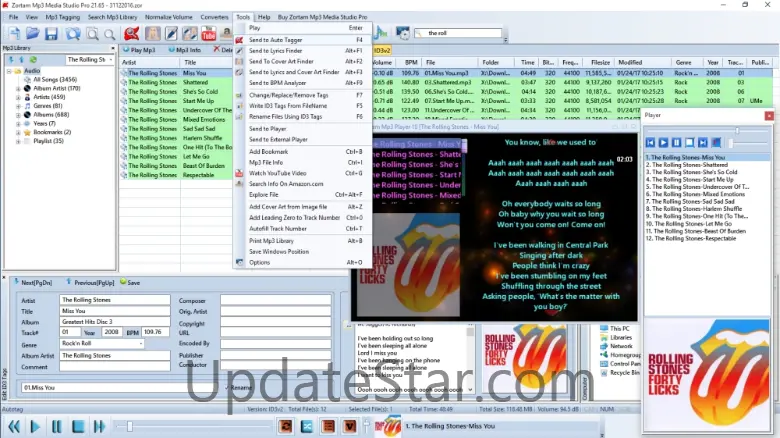Image resolution: width=780 pixels, height=438 pixels.
Task: Choose Watch YouTube Video from Tools menu
Action: pos(278,173)
